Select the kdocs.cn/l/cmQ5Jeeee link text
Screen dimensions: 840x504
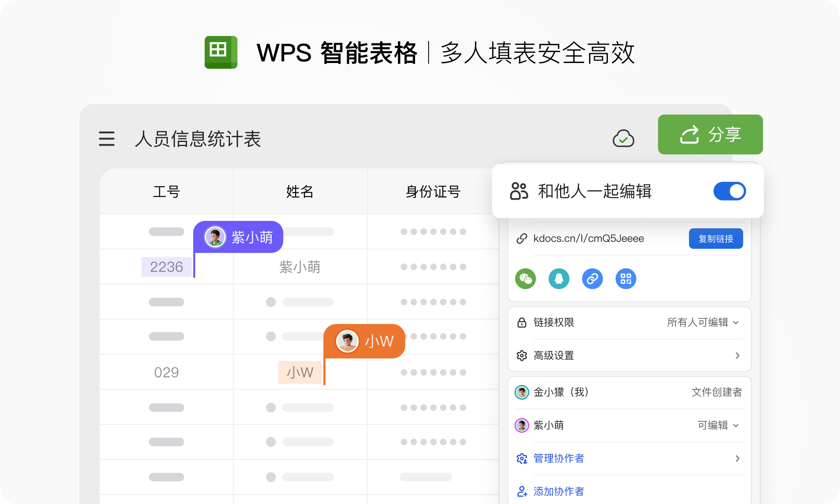pyautogui.click(x=588, y=239)
